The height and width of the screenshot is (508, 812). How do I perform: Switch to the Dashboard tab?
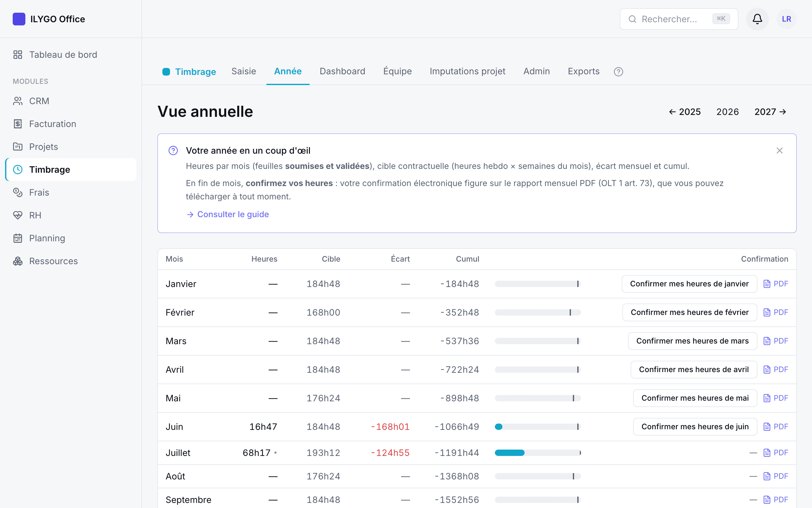(342, 71)
